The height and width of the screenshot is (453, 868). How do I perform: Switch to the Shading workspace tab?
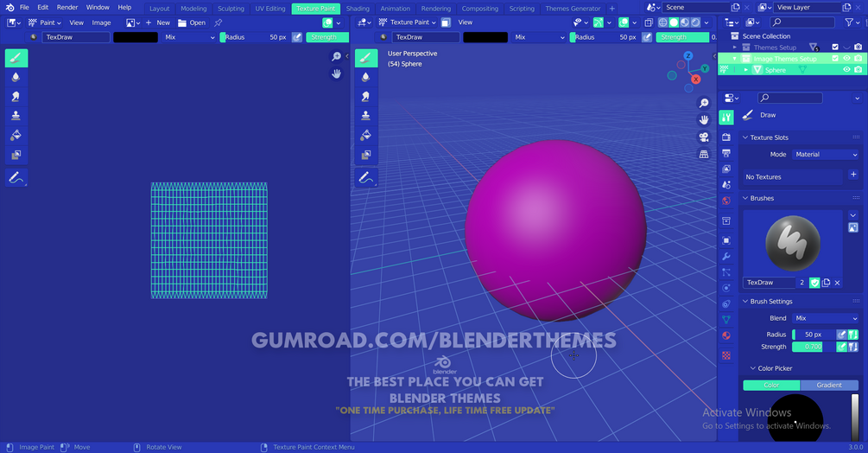358,9
